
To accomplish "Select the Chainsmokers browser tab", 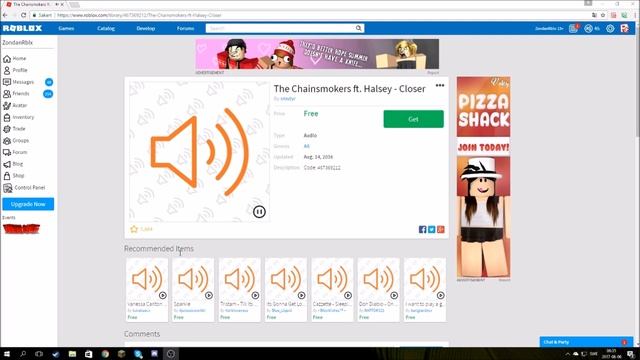I will [34, 4].
